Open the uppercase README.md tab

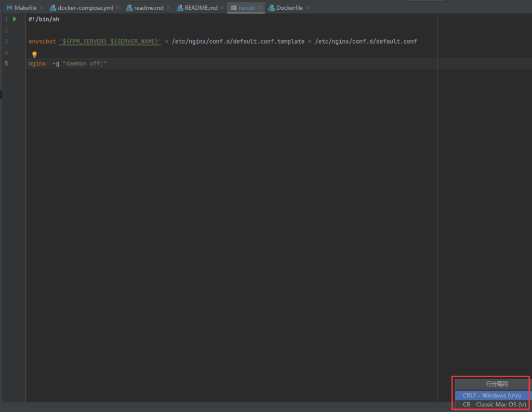tap(201, 8)
